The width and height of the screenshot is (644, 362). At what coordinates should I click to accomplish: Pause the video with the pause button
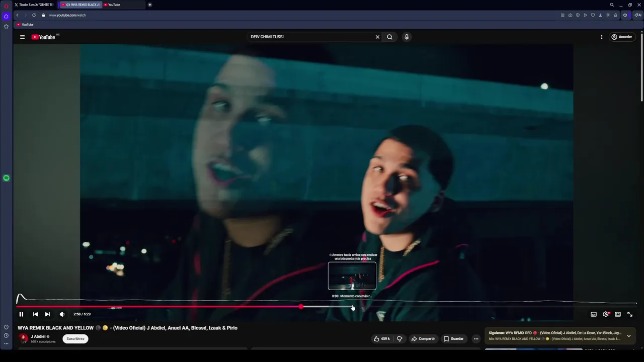[x=21, y=314]
